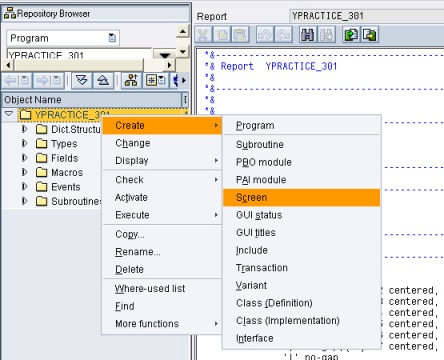
Task: Open the Execute submenu
Action: point(162,215)
